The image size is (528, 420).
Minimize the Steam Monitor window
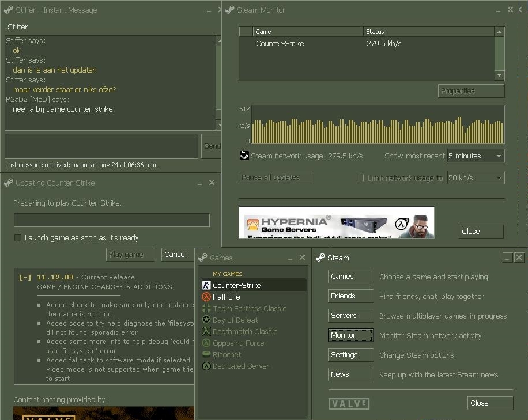(x=498, y=10)
